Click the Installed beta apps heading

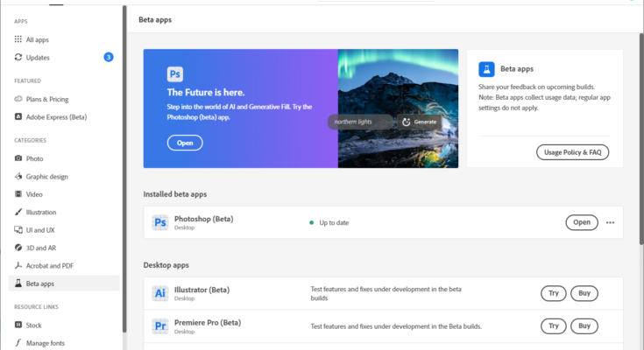click(x=175, y=194)
